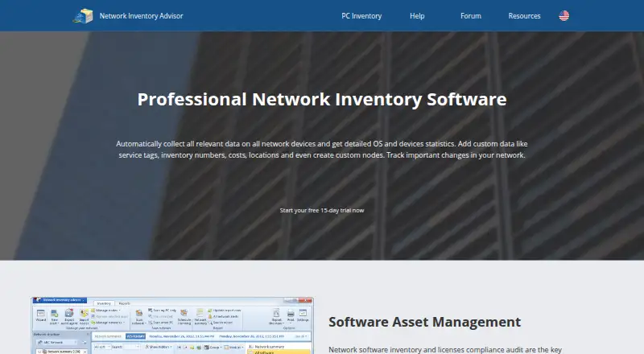
Task: Open the US flag language selector
Action: [564, 15]
